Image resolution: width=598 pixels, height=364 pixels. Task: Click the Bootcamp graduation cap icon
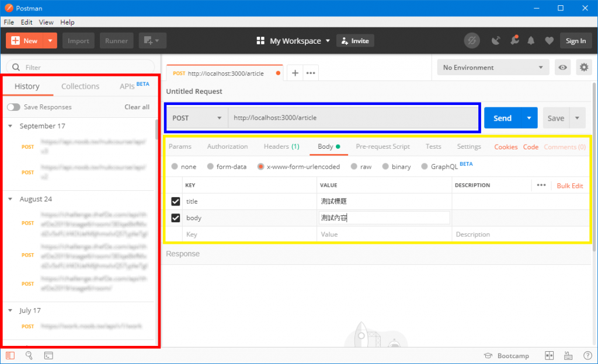(x=488, y=356)
